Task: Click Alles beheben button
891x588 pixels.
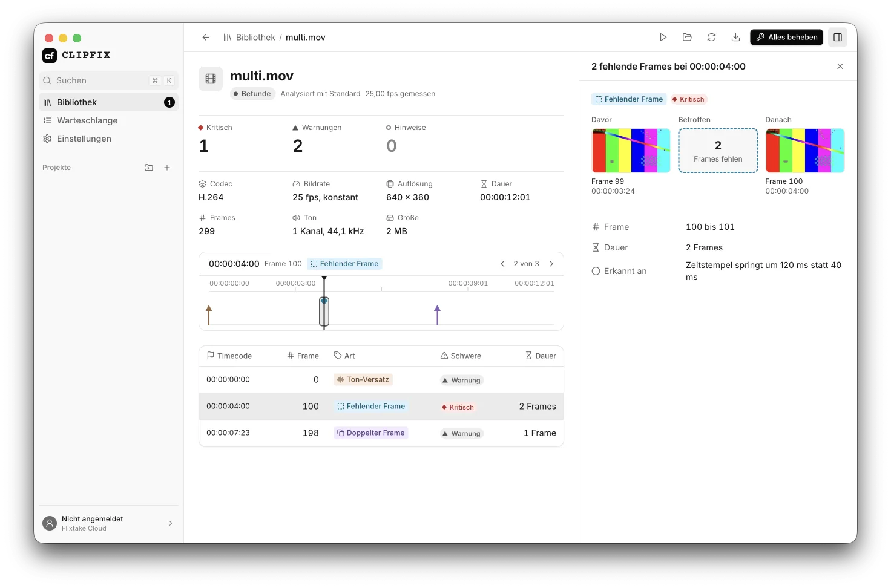Action: 787,38
